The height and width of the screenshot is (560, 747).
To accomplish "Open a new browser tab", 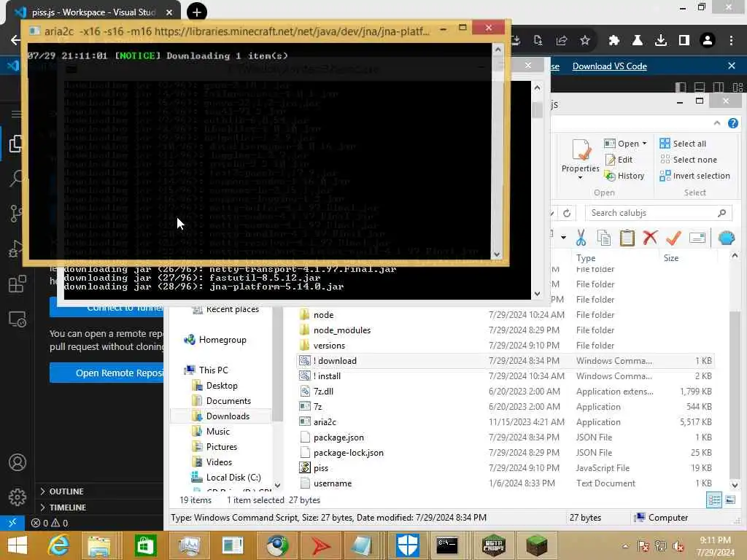I will [x=197, y=12].
